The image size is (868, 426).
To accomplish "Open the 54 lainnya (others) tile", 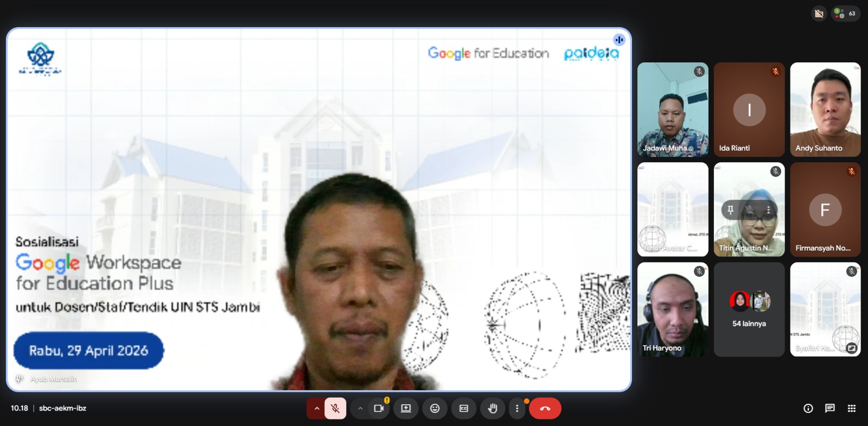I will pos(749,309).
